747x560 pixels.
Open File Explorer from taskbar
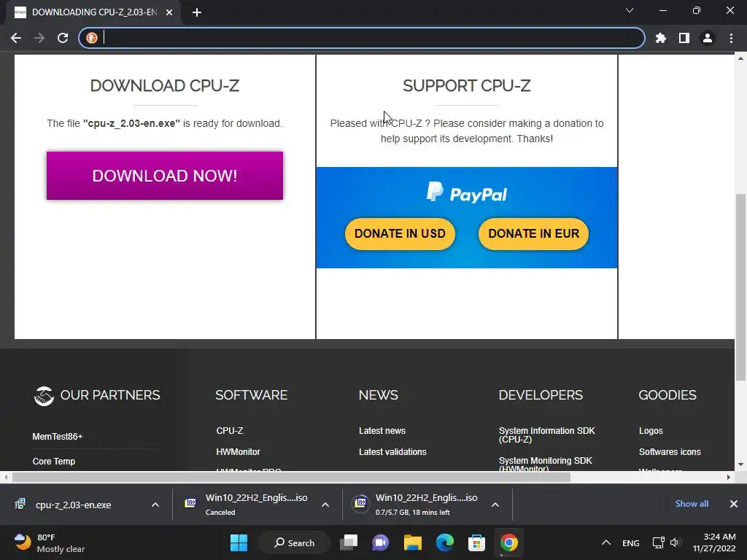pos(413,542)
